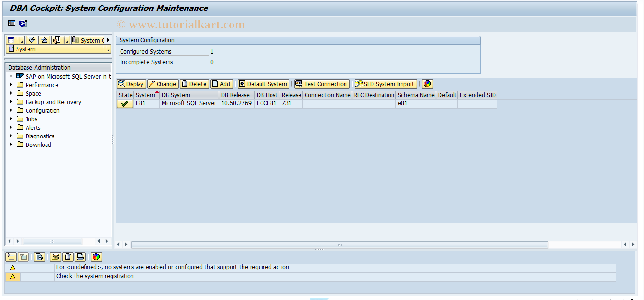Viewport: 644px width, 300px height.
Task: Click the Default System button
Action: coord(263,84)
